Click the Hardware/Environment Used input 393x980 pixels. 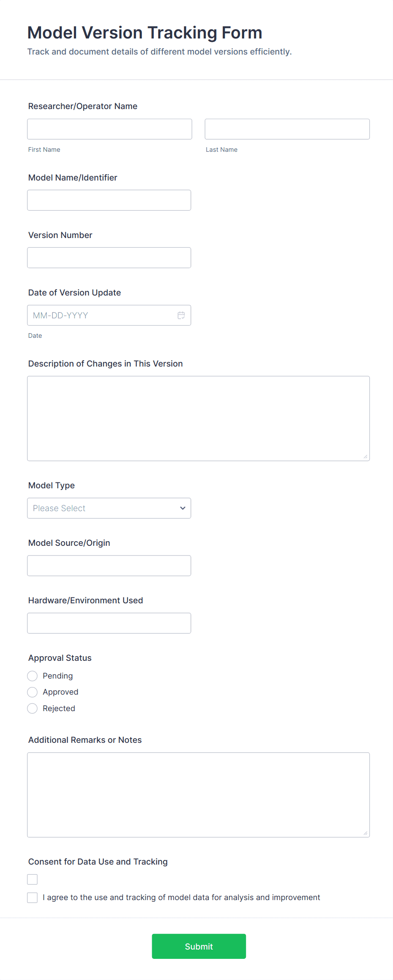pos(109,623)
